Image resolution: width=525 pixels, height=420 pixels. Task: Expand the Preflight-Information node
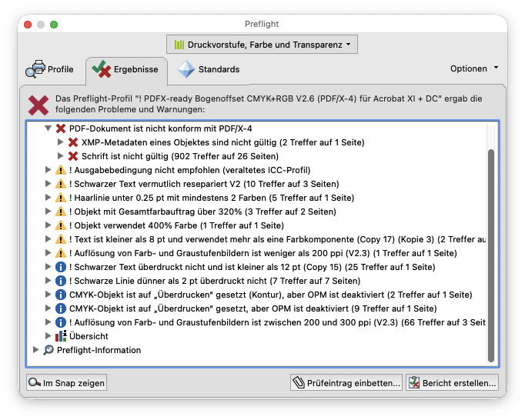point(35,350)
